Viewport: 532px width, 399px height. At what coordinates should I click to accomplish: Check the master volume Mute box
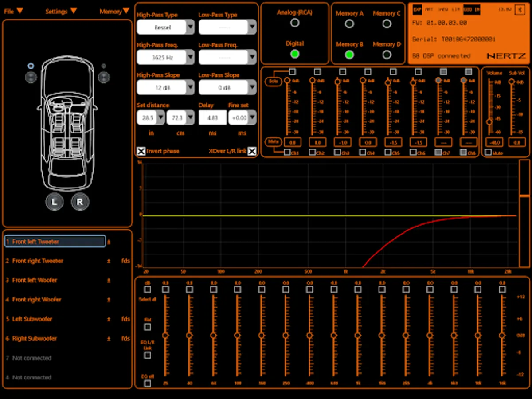(x=488, y=152)
